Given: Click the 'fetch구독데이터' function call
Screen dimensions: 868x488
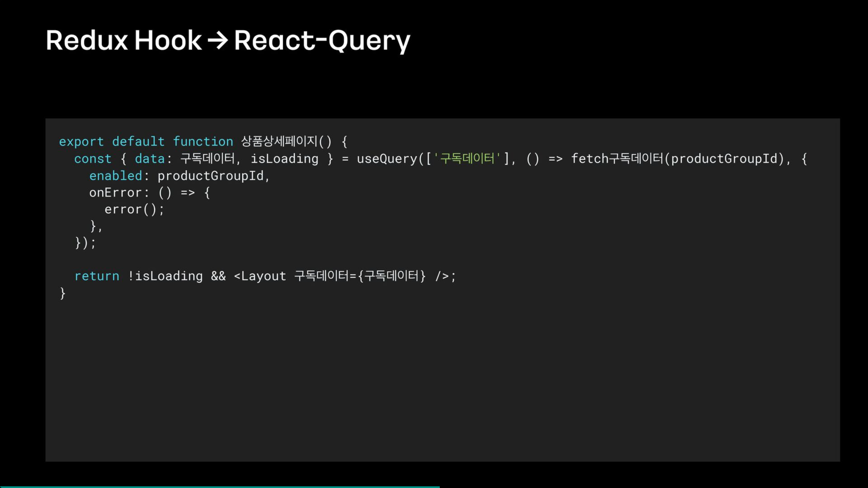Looking at the screenshot, I should tap(617, 159).
